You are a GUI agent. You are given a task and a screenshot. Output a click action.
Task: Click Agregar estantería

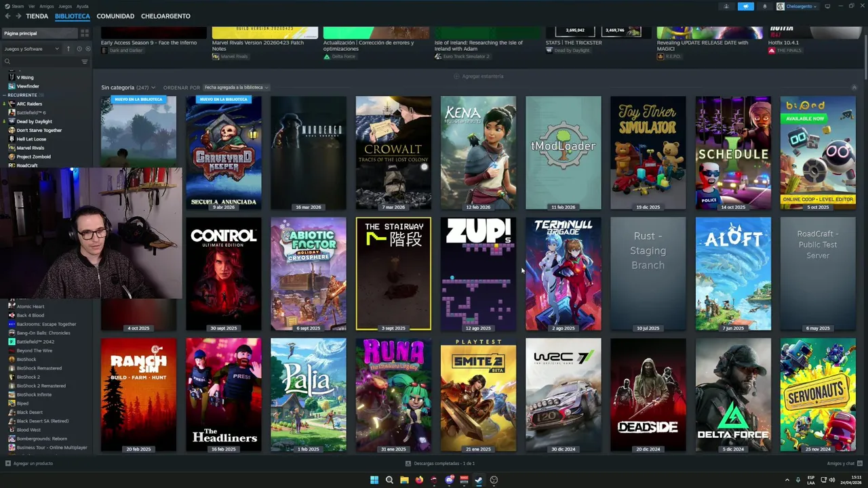479,76
